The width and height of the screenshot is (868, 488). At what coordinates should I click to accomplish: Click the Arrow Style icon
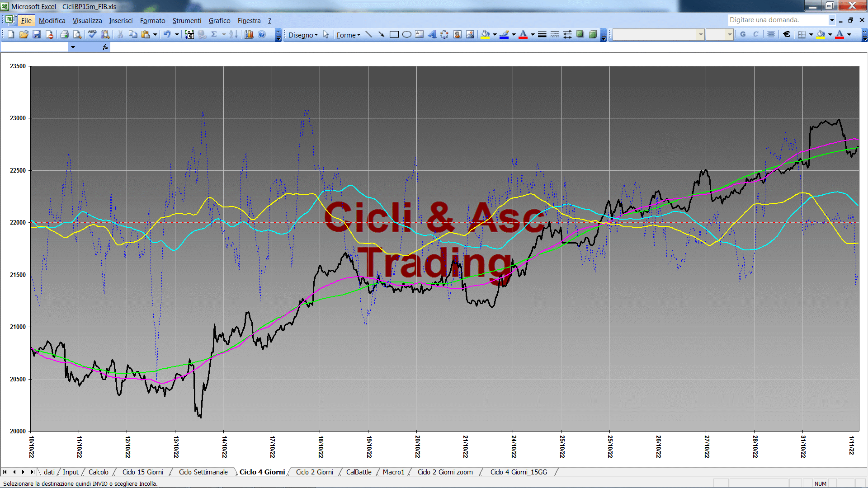(567, 34)
